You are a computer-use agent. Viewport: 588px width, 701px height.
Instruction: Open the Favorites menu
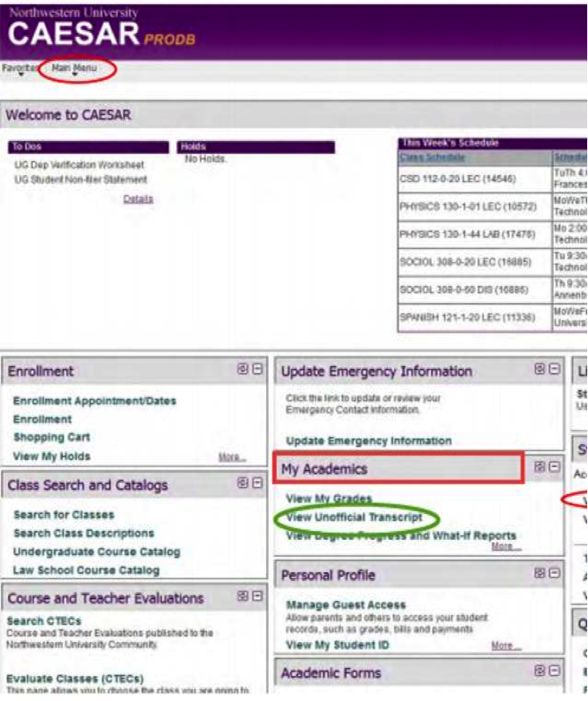click(19, 68)
